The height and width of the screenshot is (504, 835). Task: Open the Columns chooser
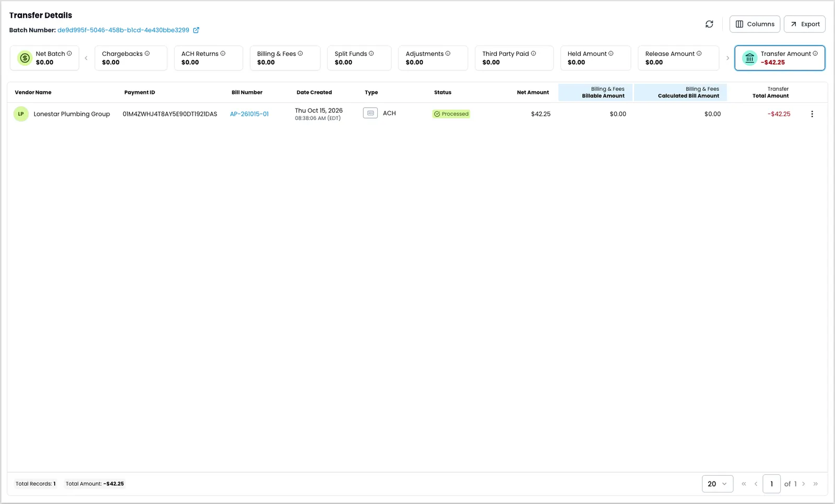point(755,24)
